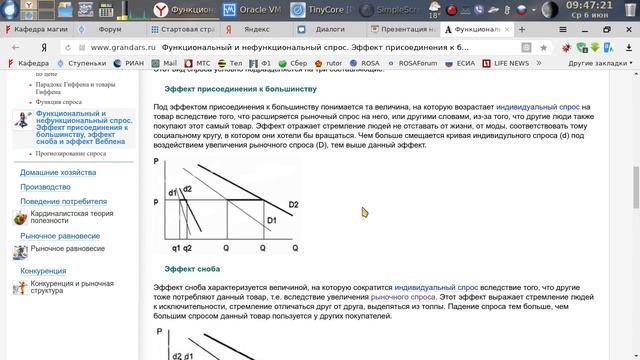Open the Конкуренция section link
This screenshot has height=360, width=640.
(x=43, y=271)
